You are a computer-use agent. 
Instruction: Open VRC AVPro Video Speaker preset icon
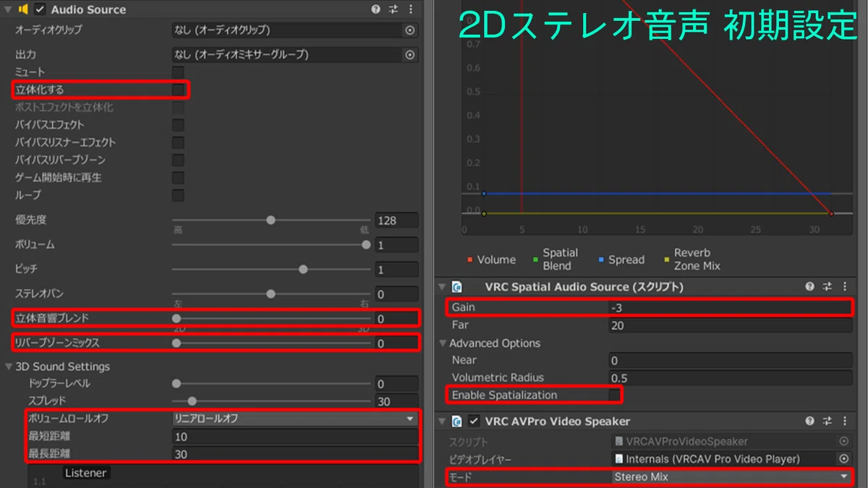point(828,421)
